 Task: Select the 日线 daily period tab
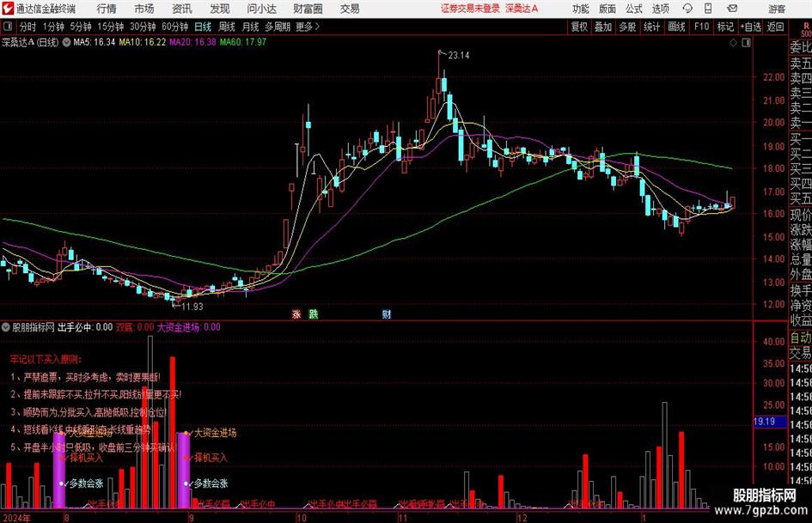point(203,27)
